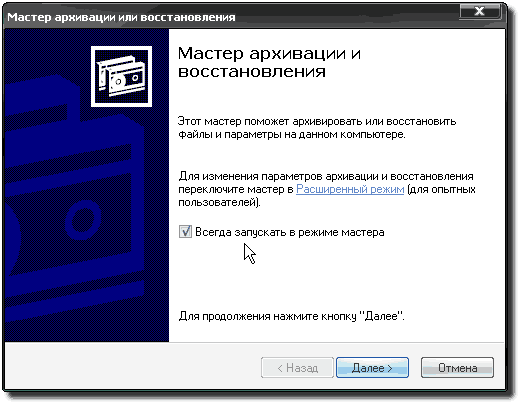Close the archive wizard window
The image size is (518, 402).
[480, 11]
